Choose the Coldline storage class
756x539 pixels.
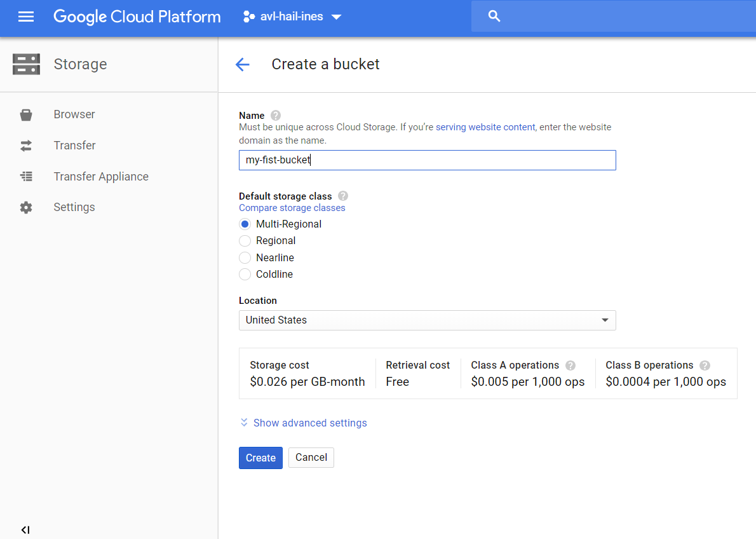[245, 274]
